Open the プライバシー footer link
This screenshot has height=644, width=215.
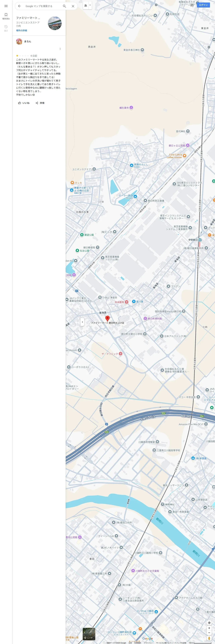[x=149, y=643]
